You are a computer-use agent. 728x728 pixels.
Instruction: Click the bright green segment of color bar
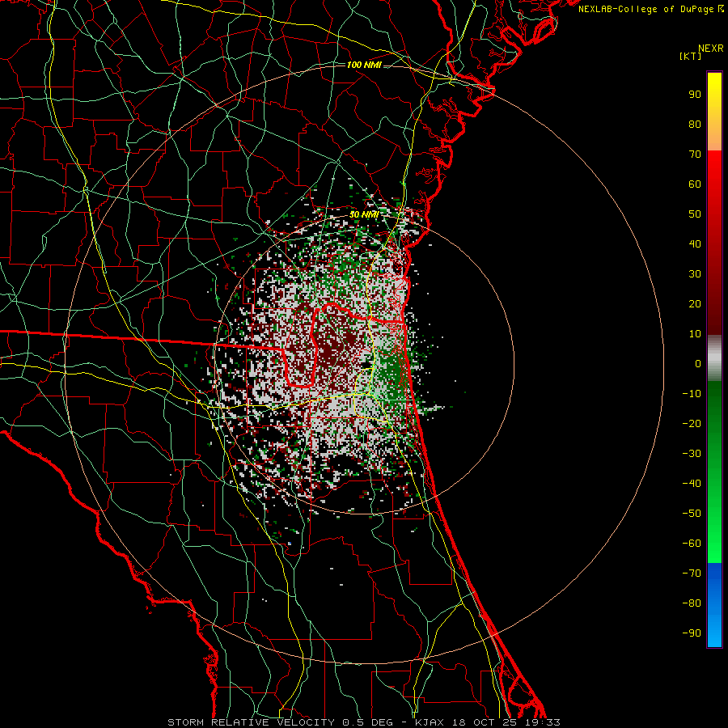[714, 472]
